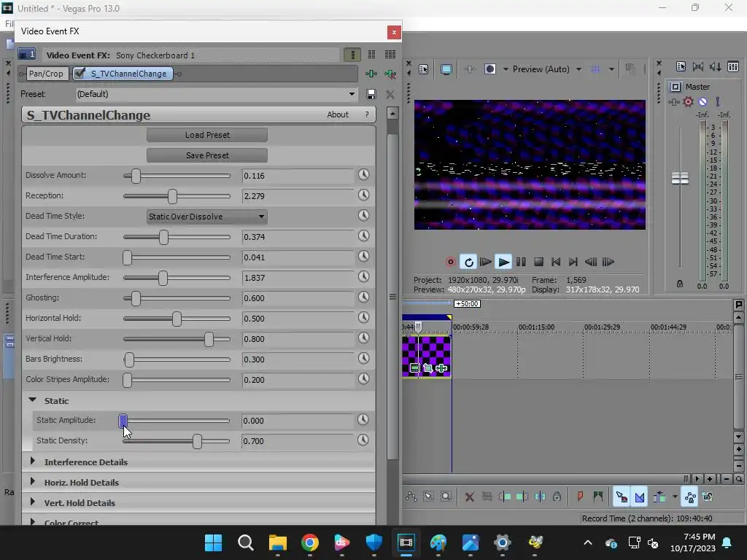This screenshot has height=560, width=747.
Task: Toggle animation clock for Dissolve Amount
Action: [363, 175]
